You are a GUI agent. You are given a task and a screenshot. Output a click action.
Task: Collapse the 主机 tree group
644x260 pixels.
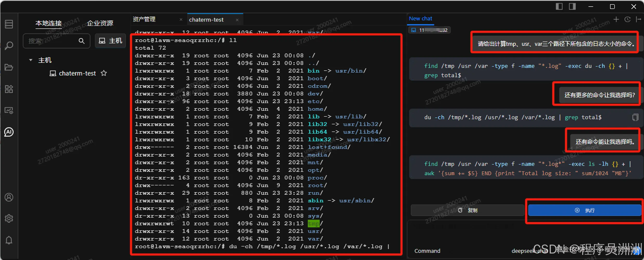(x=31, y=60)
